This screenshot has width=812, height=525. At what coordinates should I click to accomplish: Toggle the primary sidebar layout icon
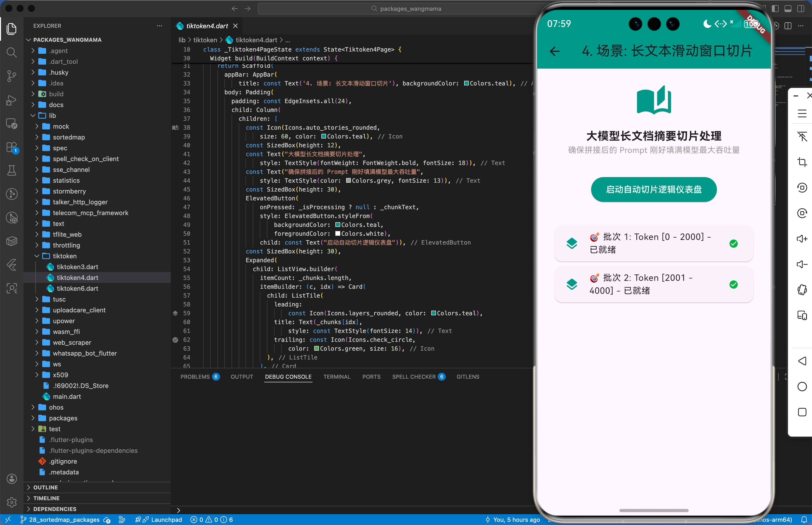tap(775, 9)
